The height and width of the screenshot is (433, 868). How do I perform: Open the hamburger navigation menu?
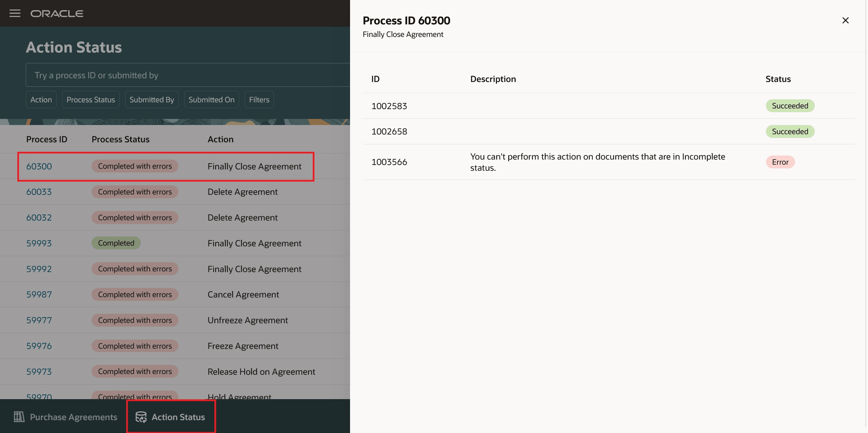pos(15,14)
